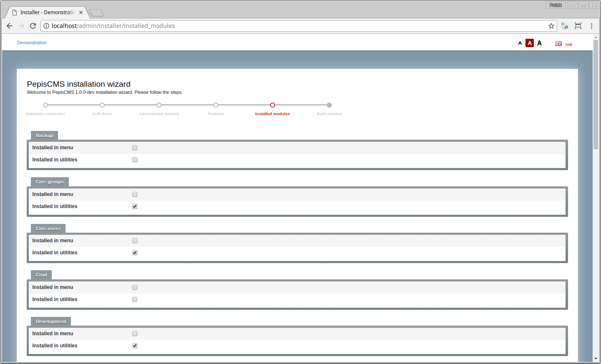Select the medium font size A
This screenshot has width=601, height=364.
pyautogui.click(x=530, y=43)
